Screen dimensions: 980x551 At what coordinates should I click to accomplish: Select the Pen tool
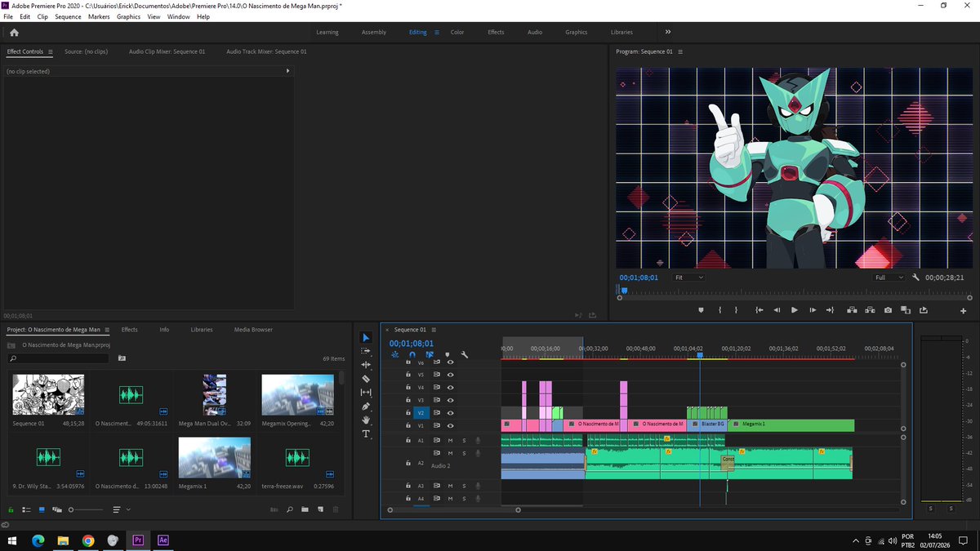366,407
